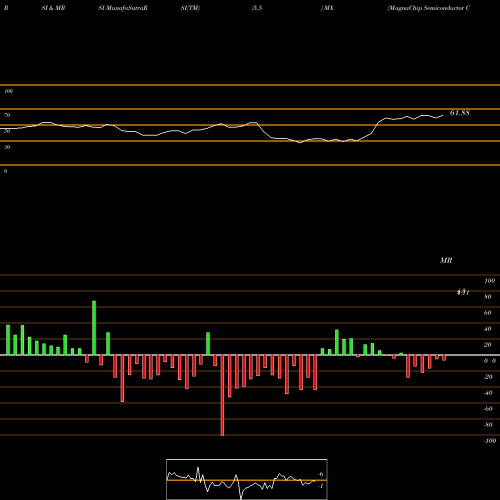Select the 'MagnaChip Semiconductor C' title text
This screenshot has height=500, width=500.
click(429, 8)
